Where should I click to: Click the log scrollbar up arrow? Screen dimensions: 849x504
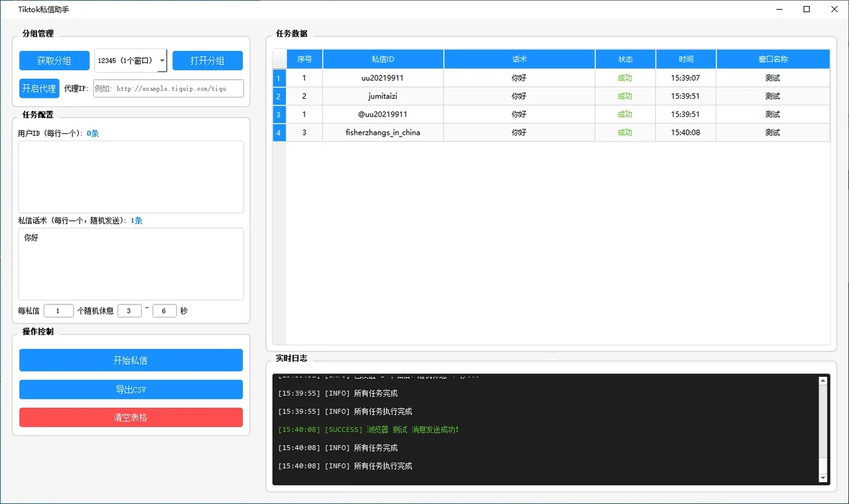click(823, 381)
